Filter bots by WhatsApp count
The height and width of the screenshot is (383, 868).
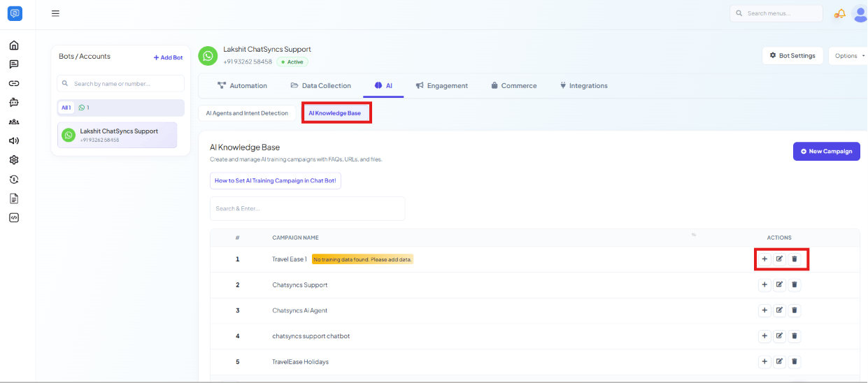(84, 108)
